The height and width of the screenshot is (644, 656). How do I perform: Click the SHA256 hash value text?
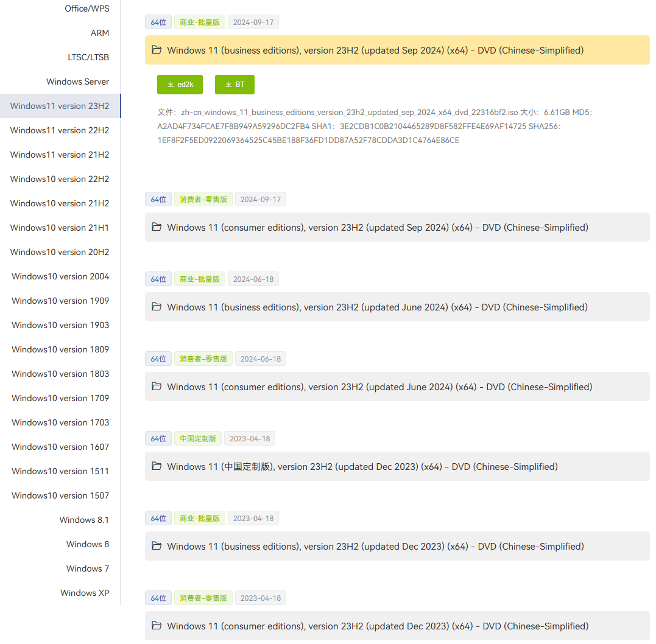pos(308,141)
